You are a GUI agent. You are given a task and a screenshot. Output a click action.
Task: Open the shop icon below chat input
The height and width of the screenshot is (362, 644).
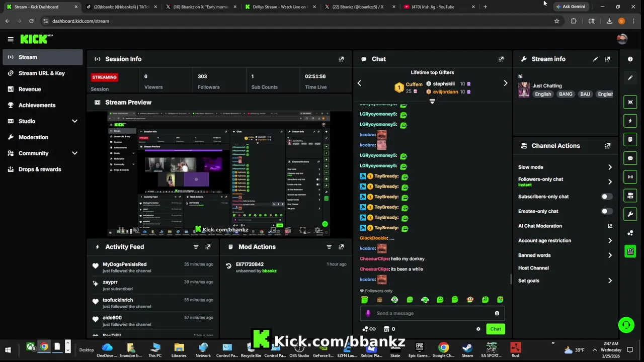[x=386, y=329]
